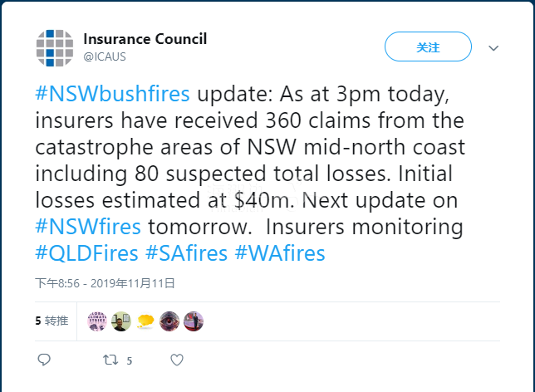View the 5 转推 retweets list
Screen dimensions: 535x392
point(51,321)
